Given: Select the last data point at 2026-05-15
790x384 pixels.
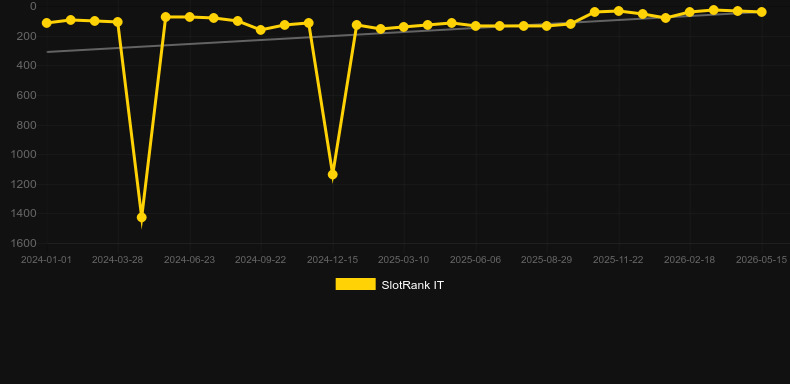Looking at the screenshot, I should (761, 12).
